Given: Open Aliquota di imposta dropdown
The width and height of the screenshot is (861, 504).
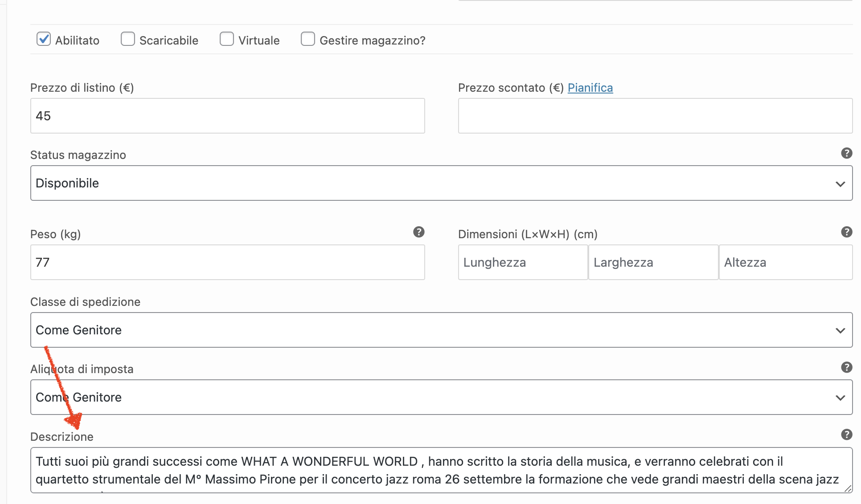Looking at the screenshot, I should pos(441,397).
